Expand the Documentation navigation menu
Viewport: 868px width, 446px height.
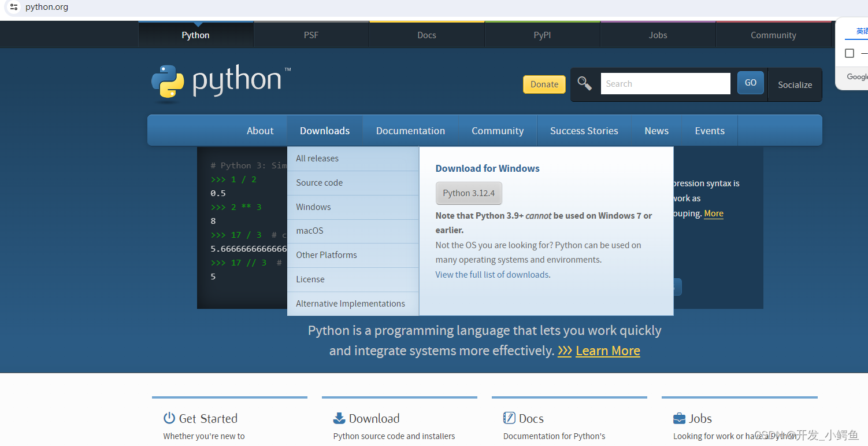tap(410, 130)
